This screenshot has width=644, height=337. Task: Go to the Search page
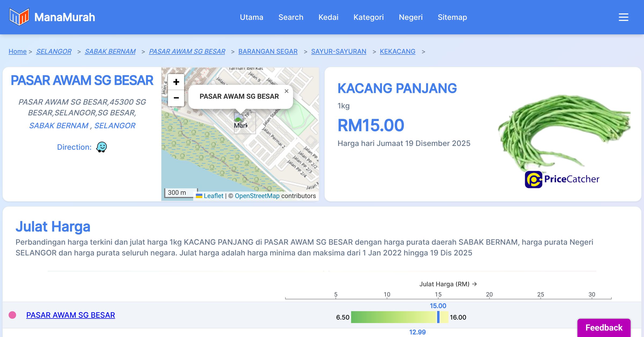coord(291,17)
